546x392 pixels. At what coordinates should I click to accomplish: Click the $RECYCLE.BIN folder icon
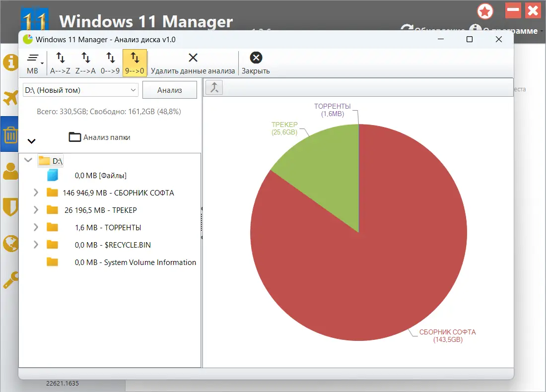point(52,245)
